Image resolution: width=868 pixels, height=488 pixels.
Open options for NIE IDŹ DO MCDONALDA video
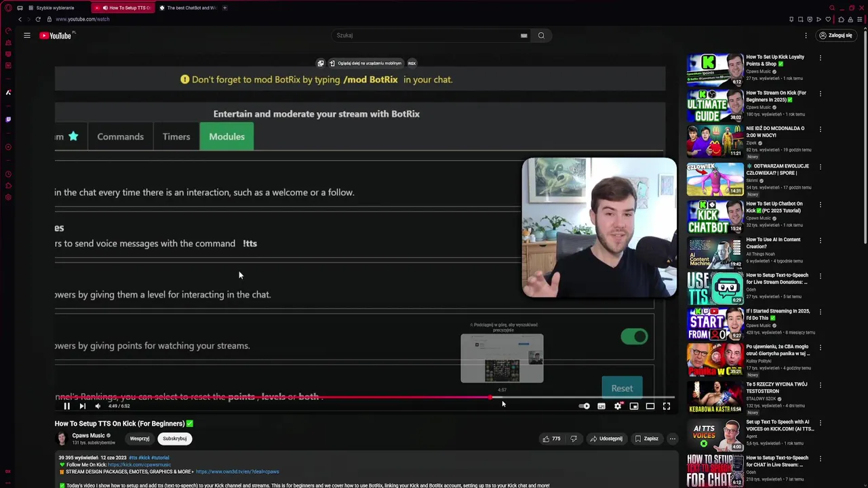[x=821, y=129]
